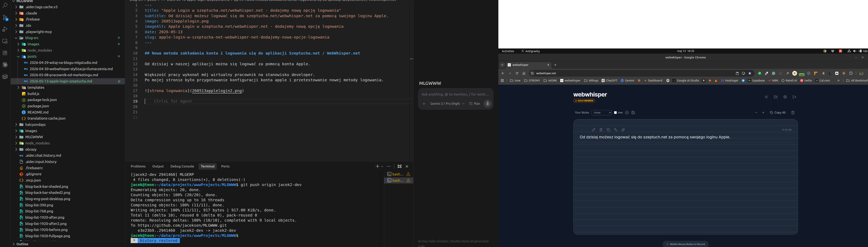This screenshot has height=247, width=868.
Task: Expand the halcyondays folder
Action: 16,125
